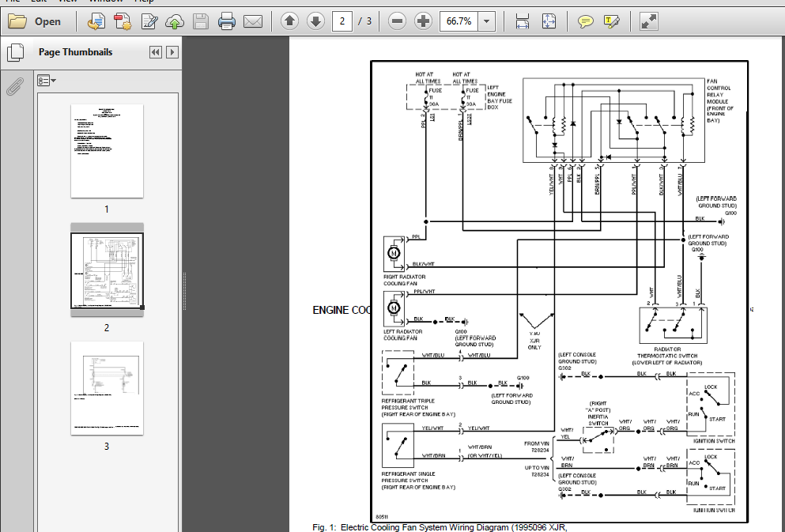Click the FAN CONTROL RELAY MODULE label
785x532 pixels.
click(720, 100)
